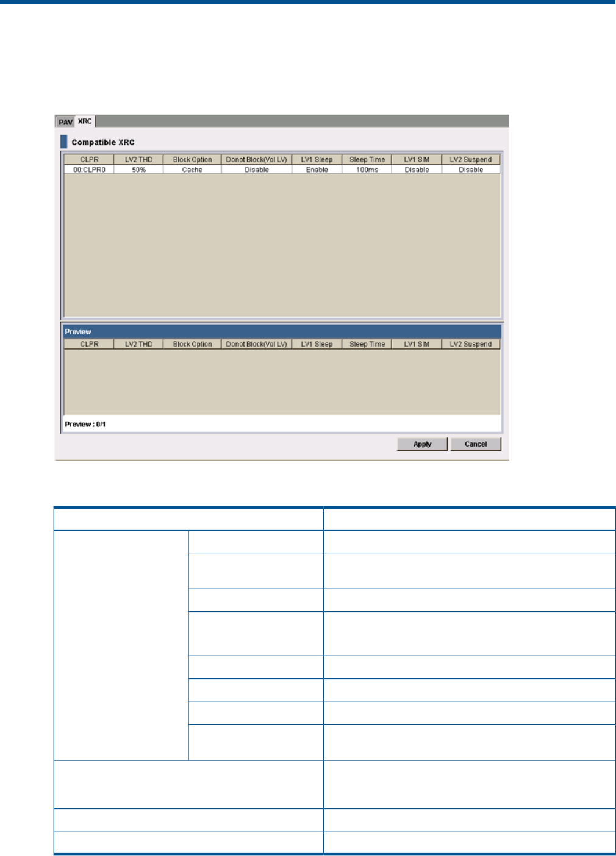Click CLPR header in Preview table
The image size is (616, 856).
[89, 344]
